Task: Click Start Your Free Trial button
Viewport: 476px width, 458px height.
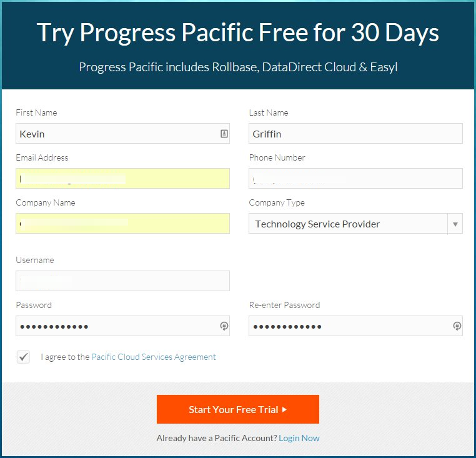Action: pyautogui.click(x=237, y=409)
